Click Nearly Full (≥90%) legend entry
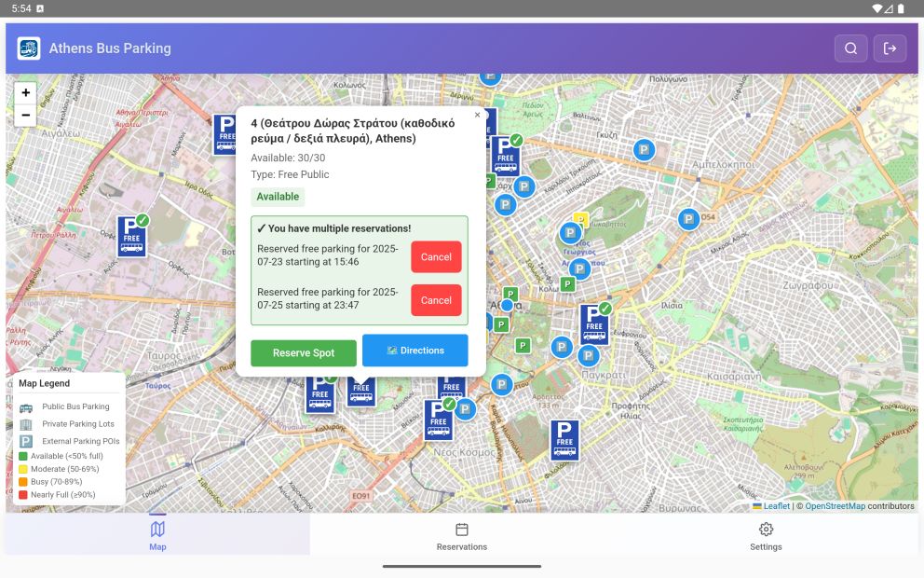 [x=57, y=495]
